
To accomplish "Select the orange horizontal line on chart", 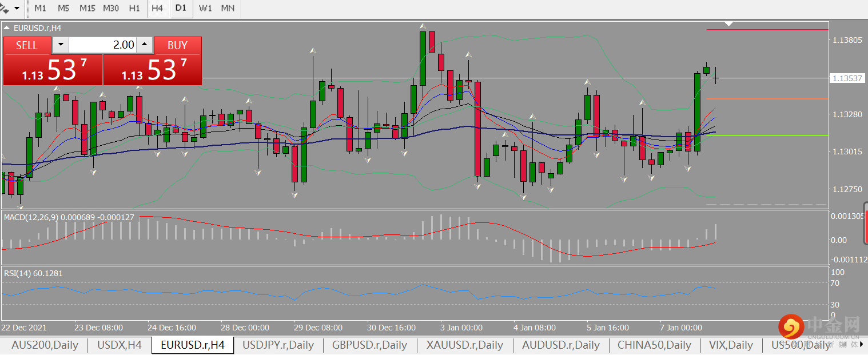I will tap(767, 98).
